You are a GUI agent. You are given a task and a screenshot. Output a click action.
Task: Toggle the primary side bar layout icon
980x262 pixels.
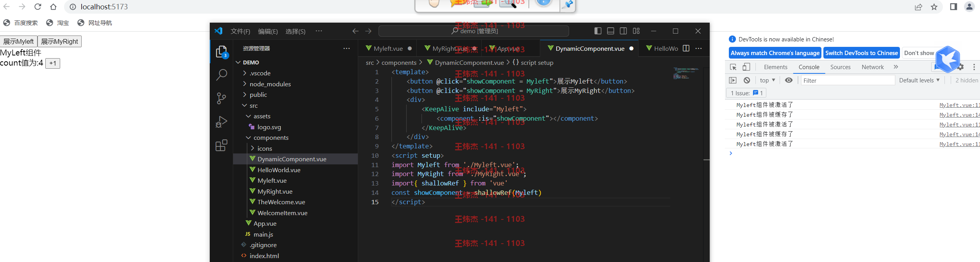598,31
